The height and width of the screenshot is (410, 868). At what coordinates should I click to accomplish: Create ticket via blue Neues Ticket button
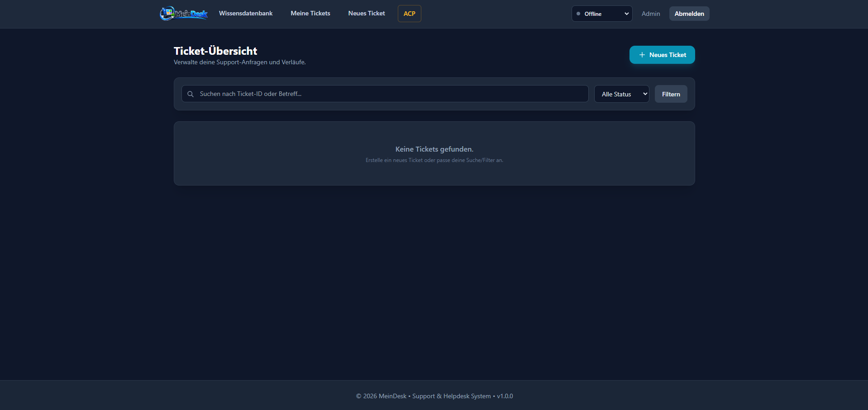coord(662,55)
